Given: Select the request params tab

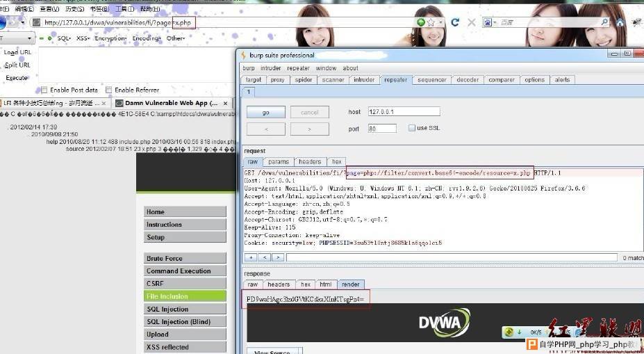Looking at the screenshot, I should (x=279, y=161).
